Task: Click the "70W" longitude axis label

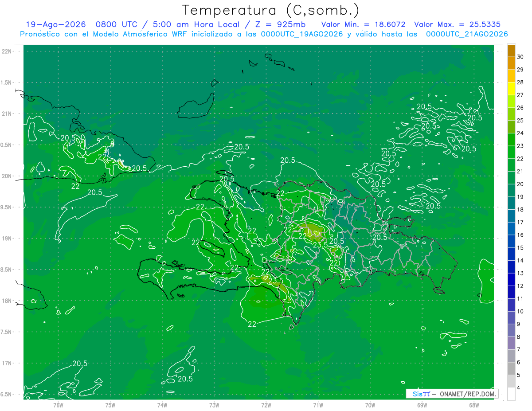Action: click(x=370, y=405)
